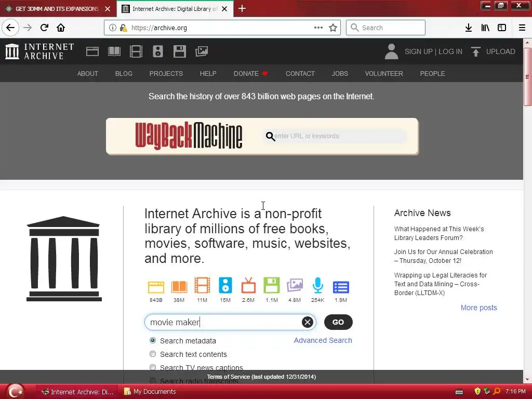Open the More posts link
Viewport: 532px width, 399px height.
click(x=478, y=308)
